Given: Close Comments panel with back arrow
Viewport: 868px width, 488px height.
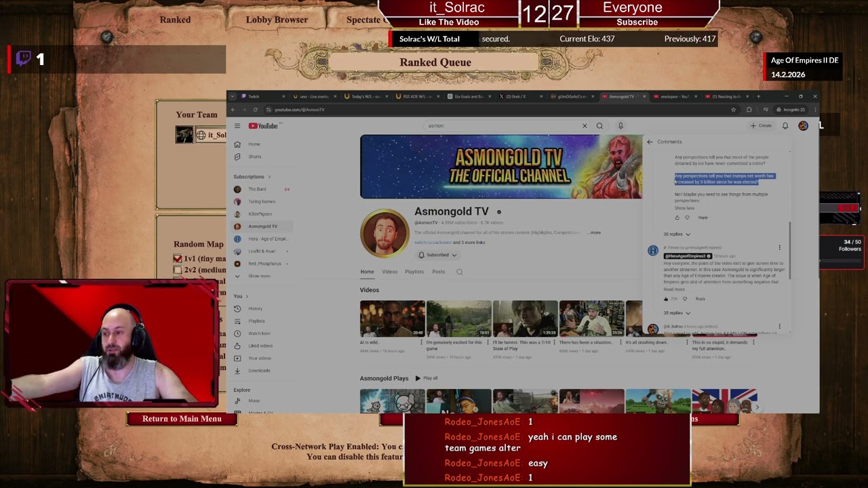Looking at the screenshot, I should click(x=650, y=142).
